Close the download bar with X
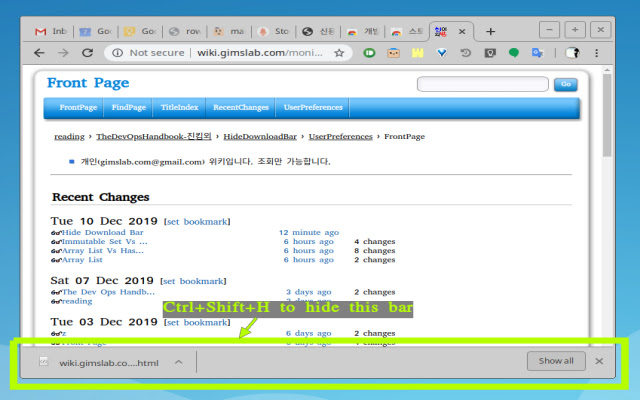 (599, 361)
